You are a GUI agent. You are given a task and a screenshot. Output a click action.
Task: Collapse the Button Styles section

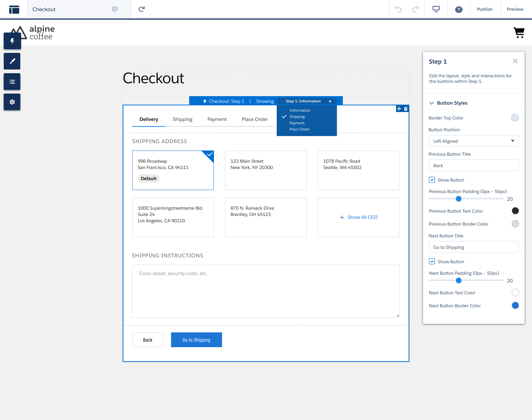pos(432,103)
